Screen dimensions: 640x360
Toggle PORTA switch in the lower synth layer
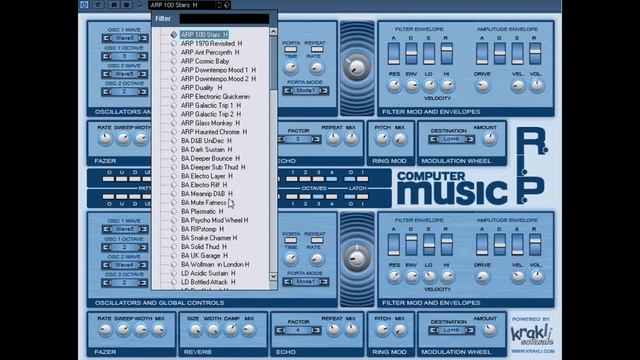291,240
